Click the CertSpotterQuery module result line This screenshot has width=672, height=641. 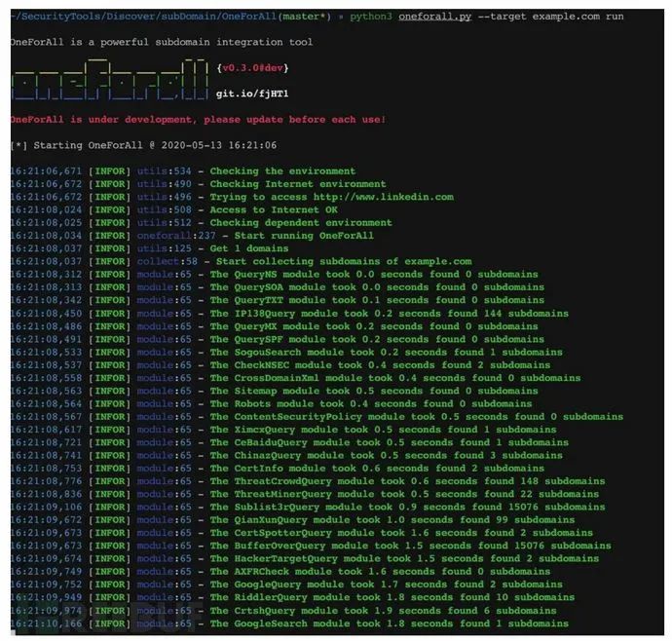[x=401, y=533]
